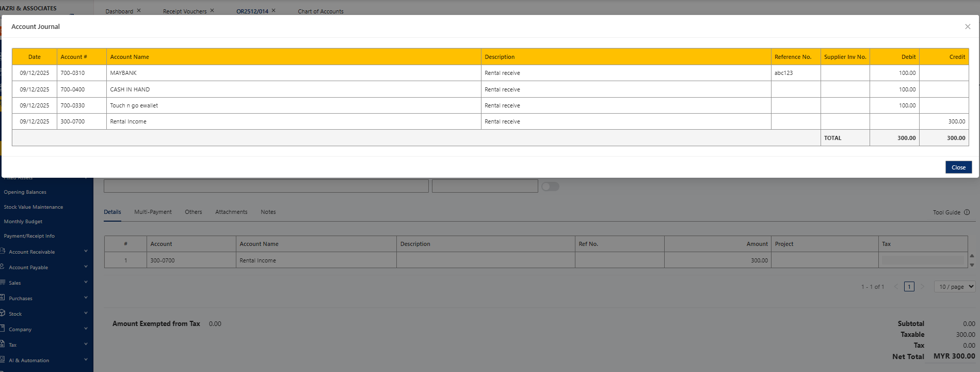Close the OR2512/014 tab via its X icon

[x=274, y=10]
